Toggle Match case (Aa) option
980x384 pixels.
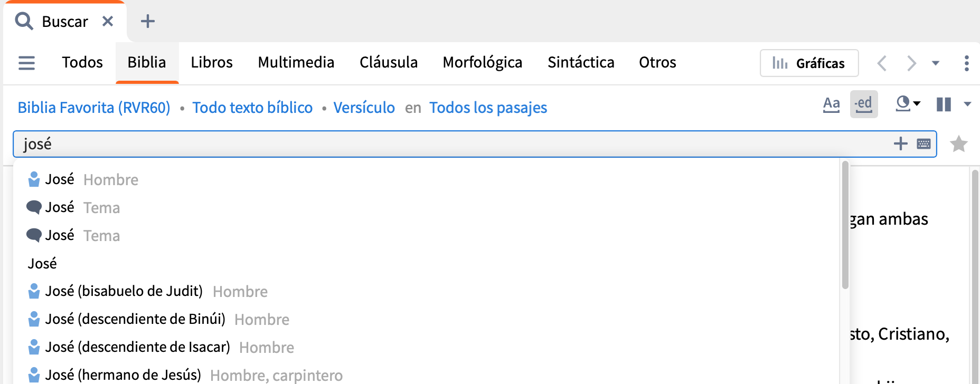click(x=831, y=104)
